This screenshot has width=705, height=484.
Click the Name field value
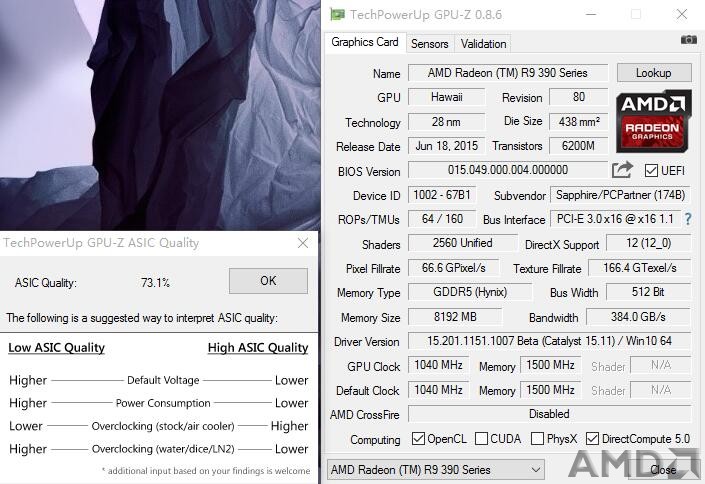[508, 73]
